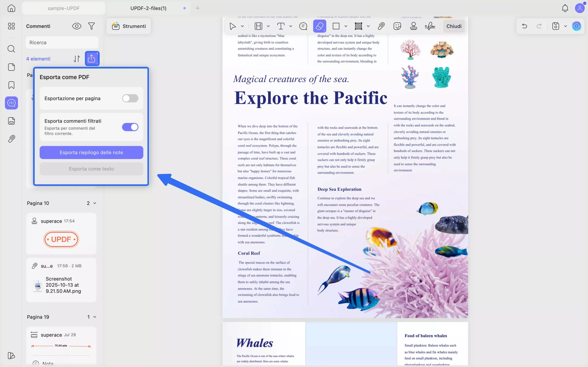This screenshot has width=588, height=367.
Task: Switch to the sample-UPDF tab
Action: [x=63, y=8]
